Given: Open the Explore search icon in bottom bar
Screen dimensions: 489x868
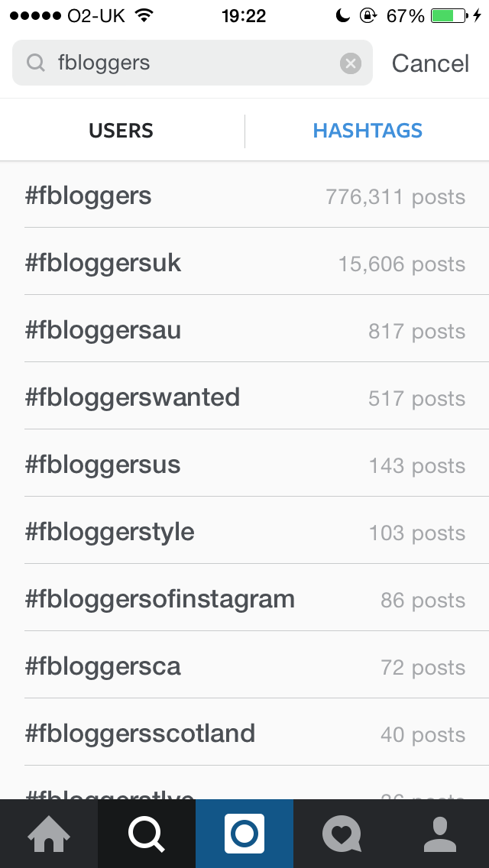Looking at the screenshot, I should point(146,833).
